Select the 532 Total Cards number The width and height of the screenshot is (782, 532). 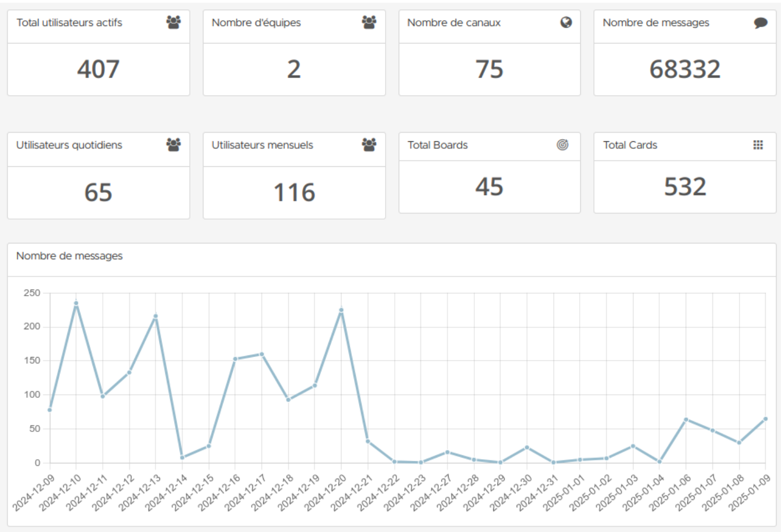pos(684,187)
